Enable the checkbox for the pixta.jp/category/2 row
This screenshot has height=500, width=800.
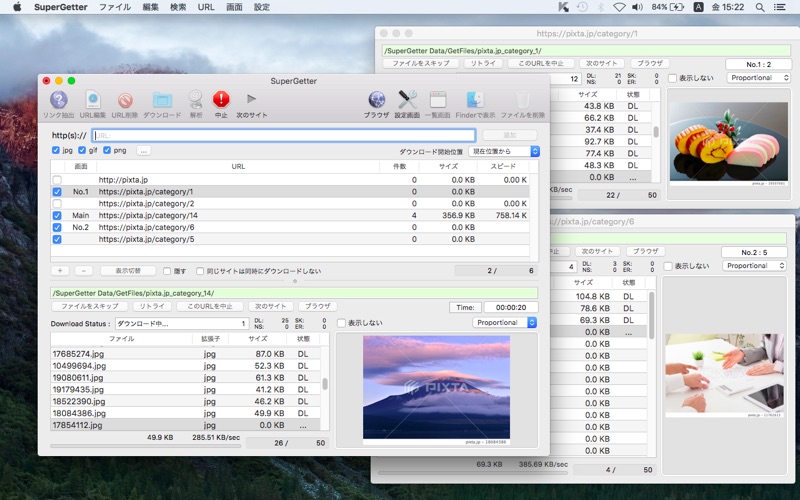pyautogui.click(x=57, y=203)
